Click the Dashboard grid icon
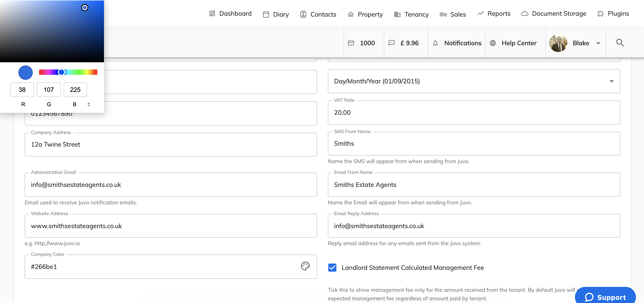 click(x=212, y=13)
